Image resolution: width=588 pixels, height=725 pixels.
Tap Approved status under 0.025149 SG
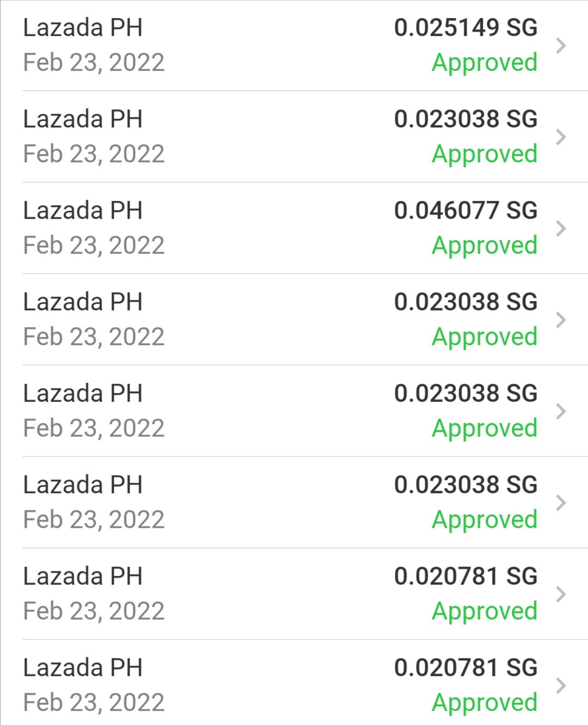point(485,64)
